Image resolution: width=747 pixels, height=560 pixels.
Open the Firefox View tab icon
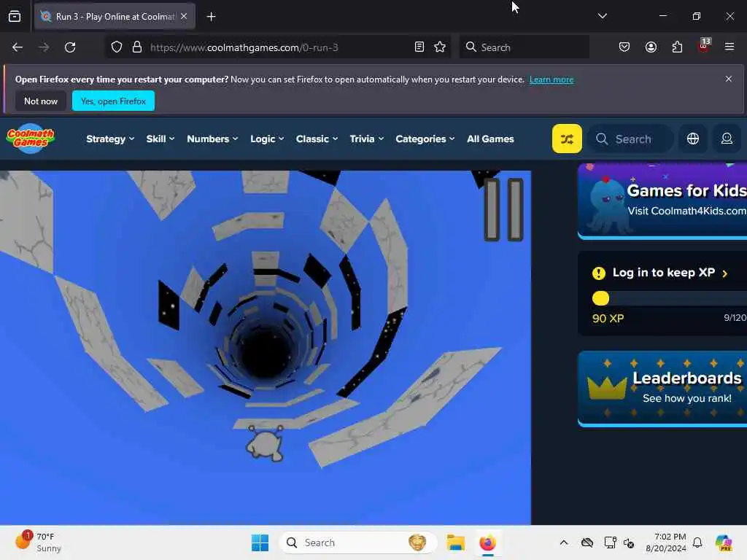[x=15, y=17]
